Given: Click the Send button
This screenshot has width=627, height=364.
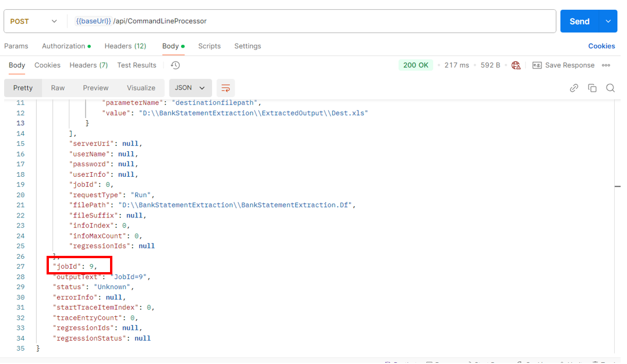Looking at the screenshot, I should point(579,21).
